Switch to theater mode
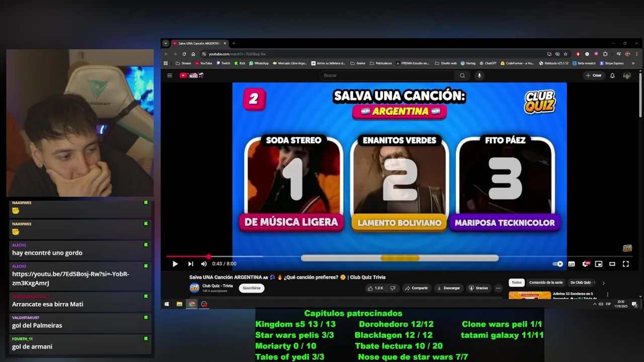The height and width of the screenshot is (362, 644). (x=612, y=264)
